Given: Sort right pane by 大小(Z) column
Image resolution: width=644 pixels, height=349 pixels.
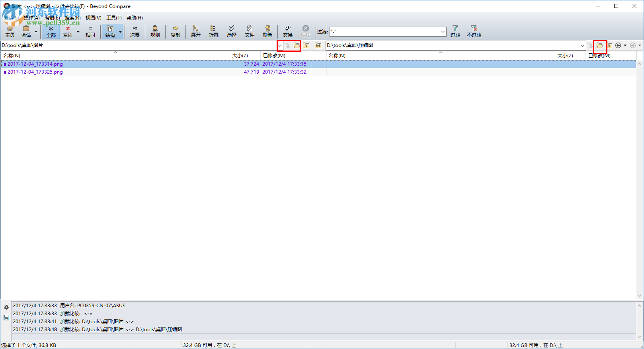Looking at the screenshot, I should coord(570,56).
